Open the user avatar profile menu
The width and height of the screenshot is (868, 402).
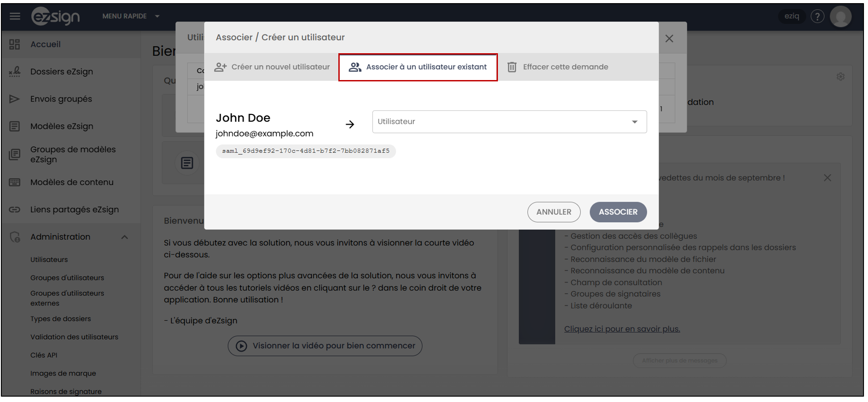(840, 17)
